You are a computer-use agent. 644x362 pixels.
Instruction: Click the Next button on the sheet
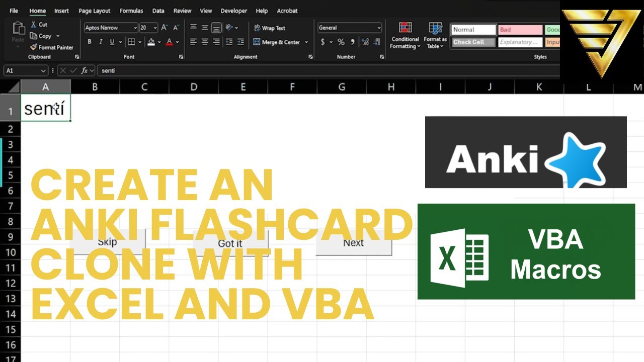353,243
